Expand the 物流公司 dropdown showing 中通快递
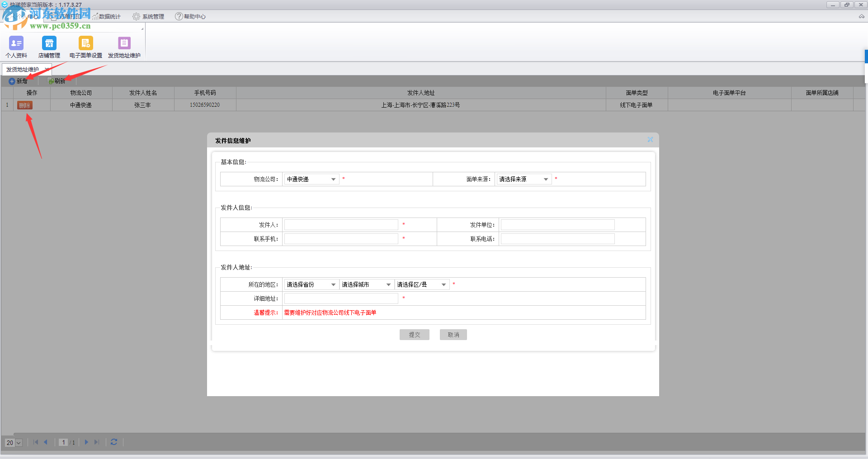Image resolution: width=868 pixels, height=459 pixels. pyautogui.click(x=311, y=179)
